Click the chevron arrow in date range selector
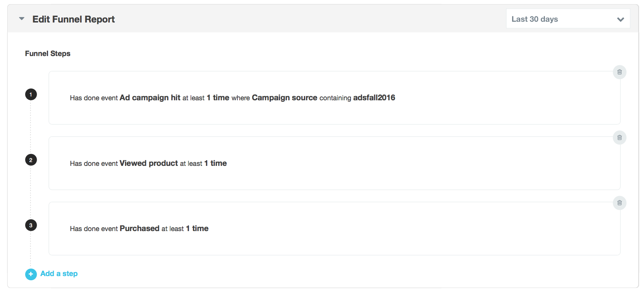The width and height of the screenshot is (644, 294). tap(620, 19)
